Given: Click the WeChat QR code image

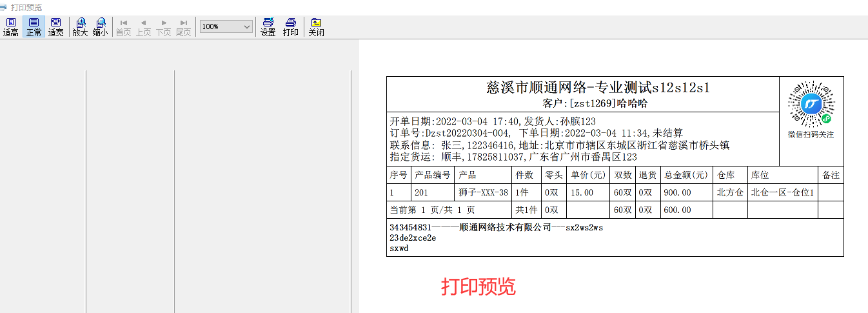Looking at the screenshot, I should pos(811,103).
